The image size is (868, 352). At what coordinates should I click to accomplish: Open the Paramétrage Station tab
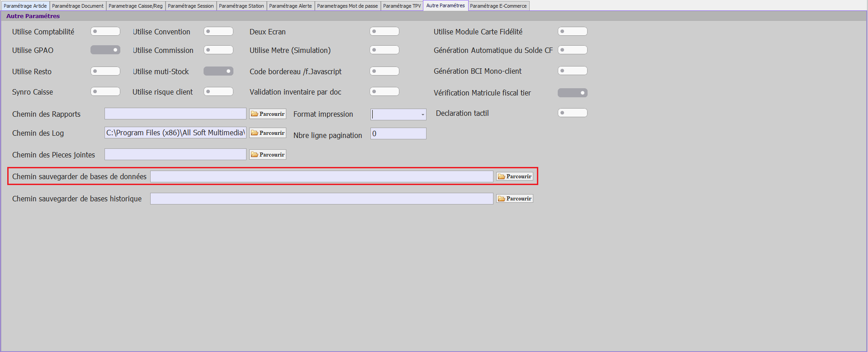242,6
